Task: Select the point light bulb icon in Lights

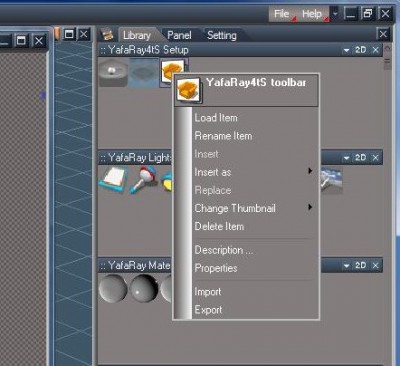Action: [143, 180]
